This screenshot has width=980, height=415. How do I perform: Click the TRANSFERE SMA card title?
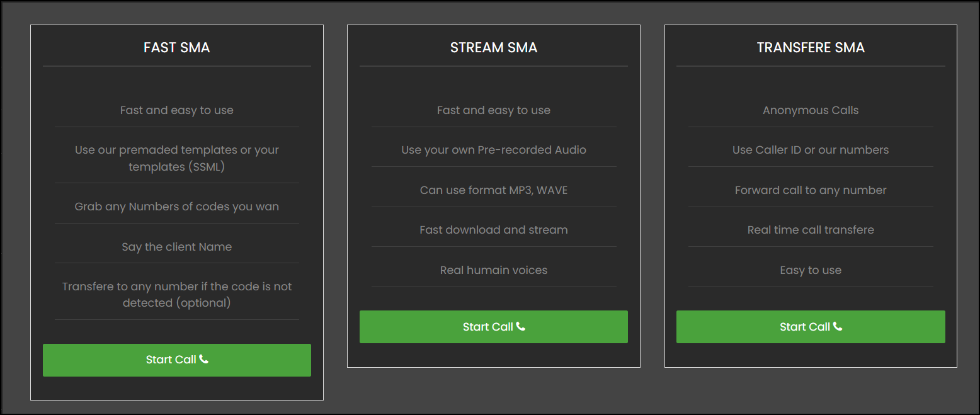(x=811, y=47)
